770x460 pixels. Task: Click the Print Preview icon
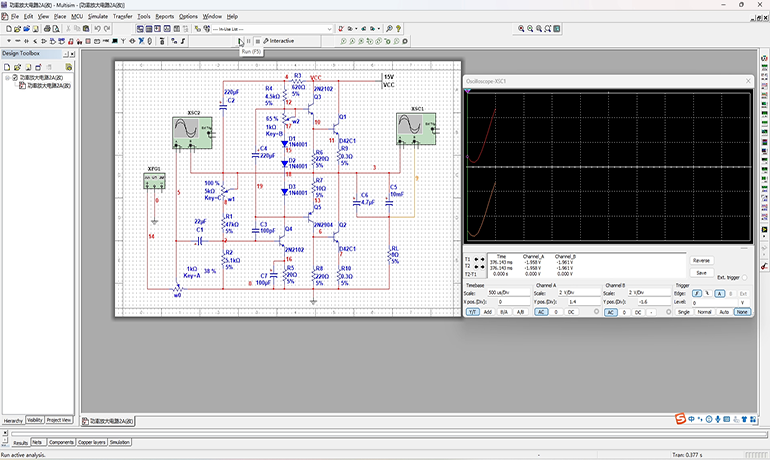(x=56, y=29)
